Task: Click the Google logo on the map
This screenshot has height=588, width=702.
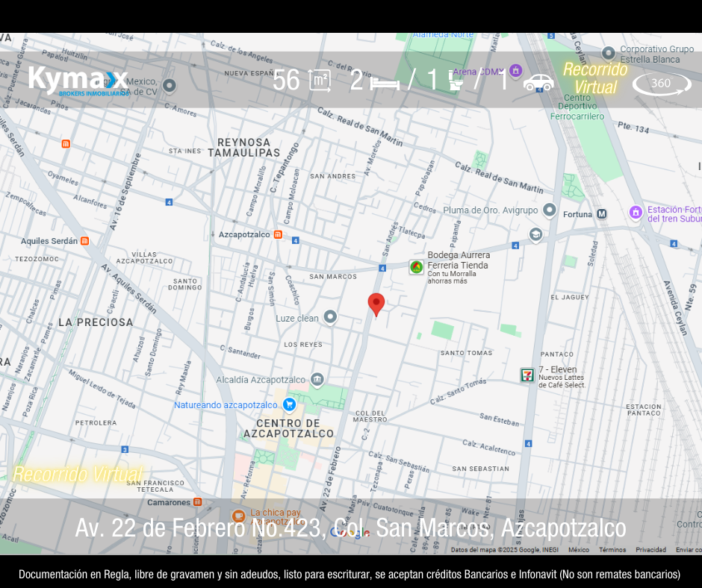Action: [x=350, y=532]
